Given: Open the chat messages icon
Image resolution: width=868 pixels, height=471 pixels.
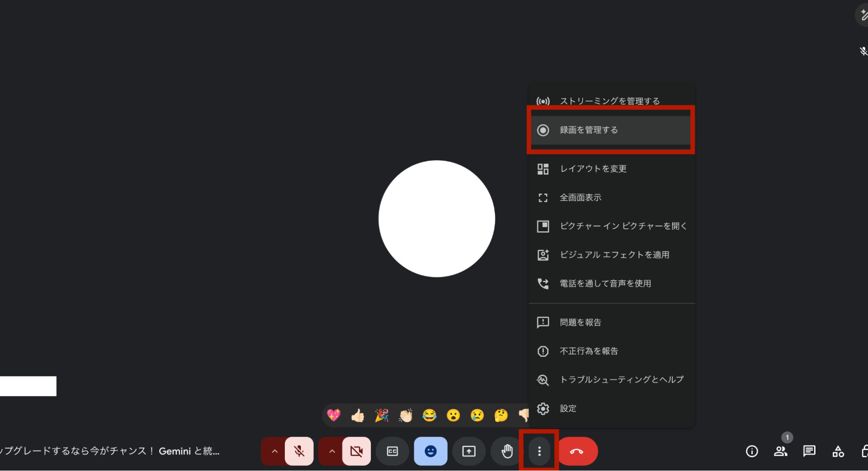Looking at the screenshot, I should pyautogui.click(x=809, y=451).
